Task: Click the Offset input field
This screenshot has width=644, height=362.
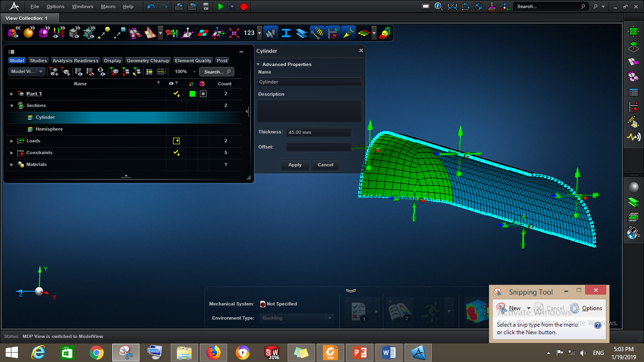Action: [x=319, y=147]
